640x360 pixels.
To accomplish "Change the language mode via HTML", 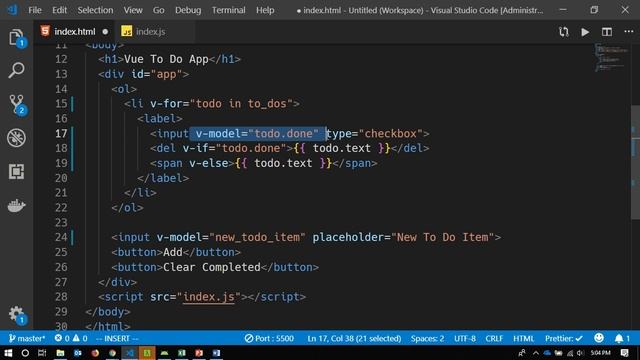I will [523, 338].
